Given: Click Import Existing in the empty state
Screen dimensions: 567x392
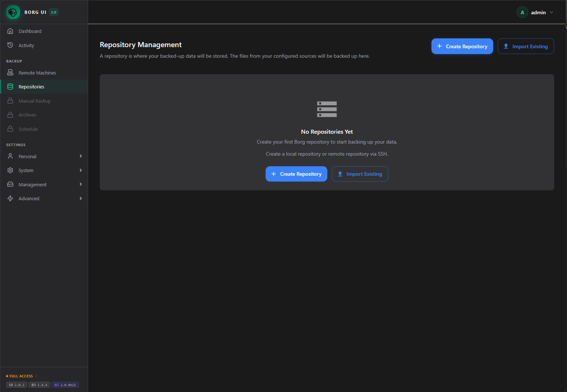Looking at the screenshot, I should coord(360,174).
